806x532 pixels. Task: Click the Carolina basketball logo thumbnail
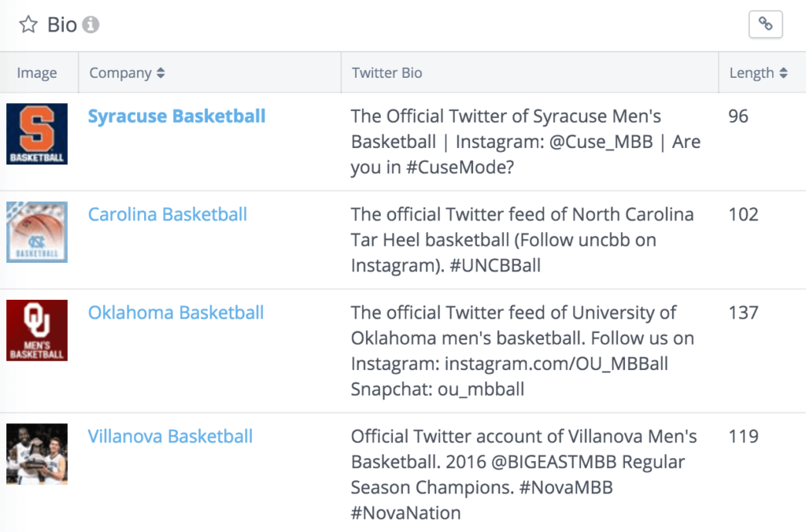pyautogui.click(x=37, y=232)
